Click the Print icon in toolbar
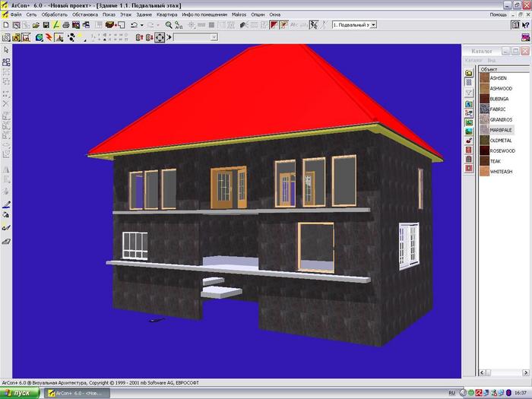 point(65,25)
